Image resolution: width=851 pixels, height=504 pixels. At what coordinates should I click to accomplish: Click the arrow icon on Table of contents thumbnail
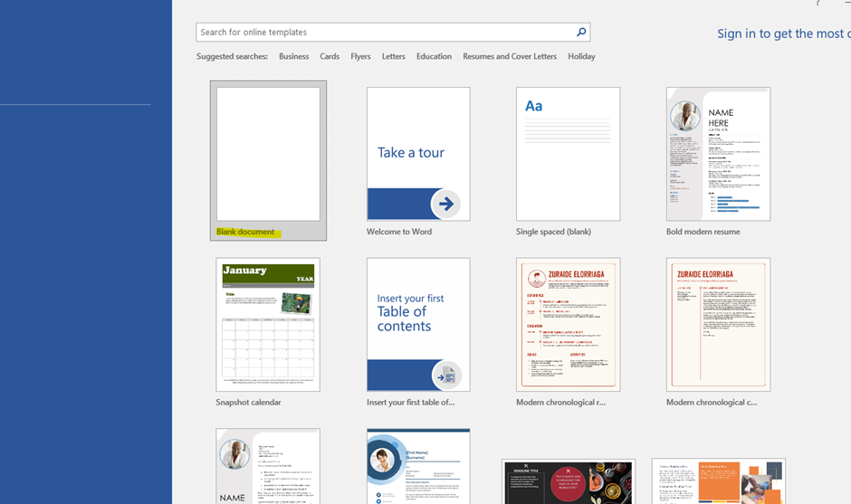445,375
